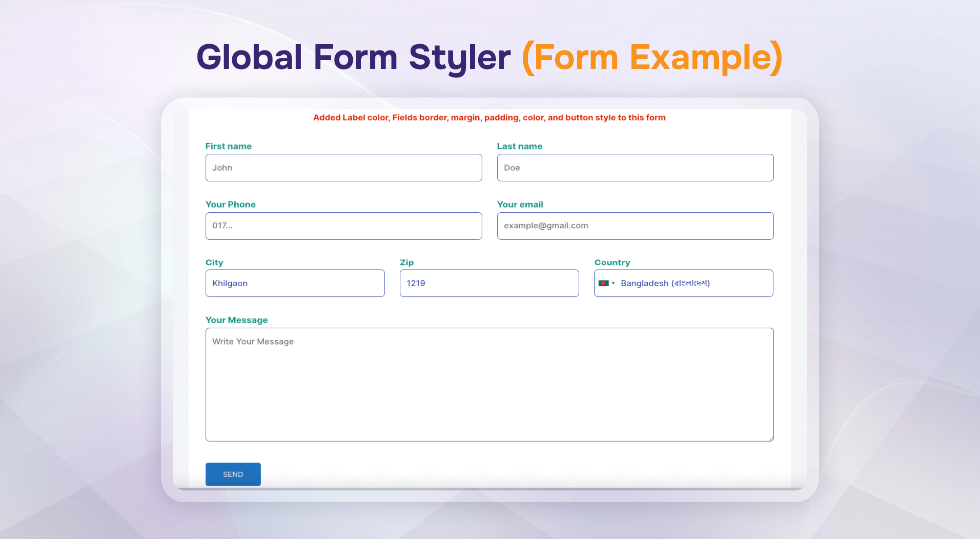The height and width of the screenshot is (539, 980).
Task: Click the "Your email" label
Action: point(520,204)
